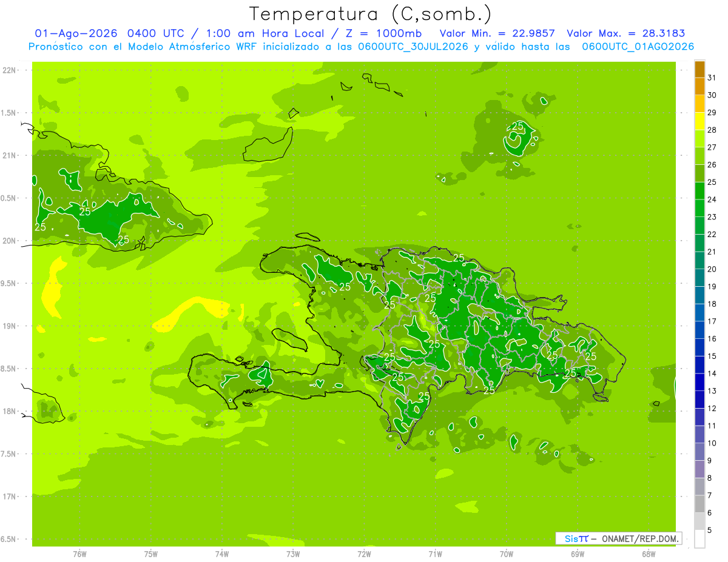Click the orange 31 color swatch in legend
This screenshot has height=562, width=728.
pos(699,70)
